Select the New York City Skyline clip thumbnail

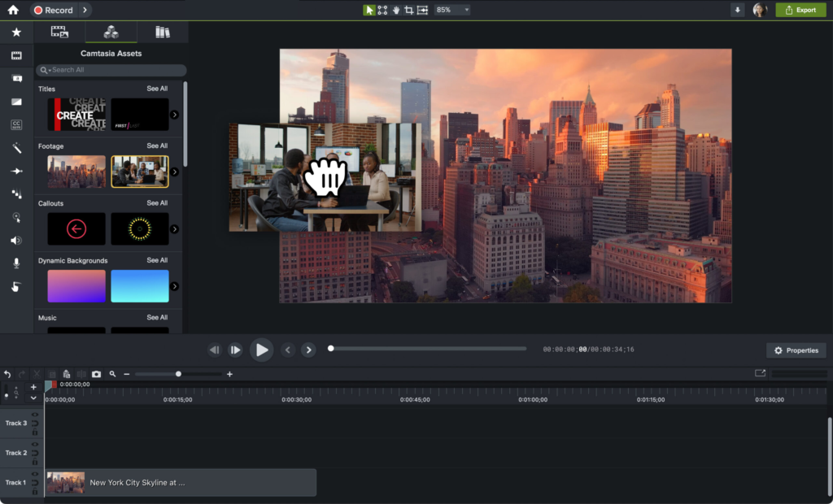pyautogui.click(x=65, y=482)
